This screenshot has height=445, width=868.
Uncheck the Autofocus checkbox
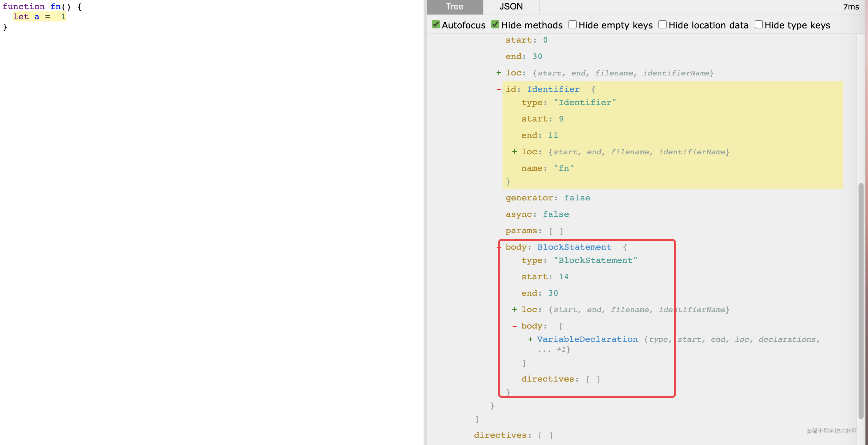point(436,25)
